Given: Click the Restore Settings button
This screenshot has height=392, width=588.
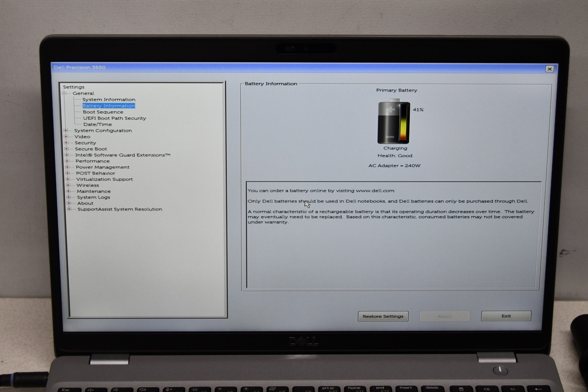Looking at the screenshot, I should point(383,316).
